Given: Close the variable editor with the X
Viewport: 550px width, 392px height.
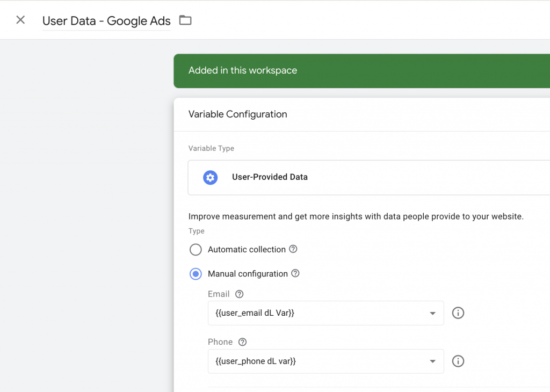Looking at the screenshot, I should tap(20, 20).
